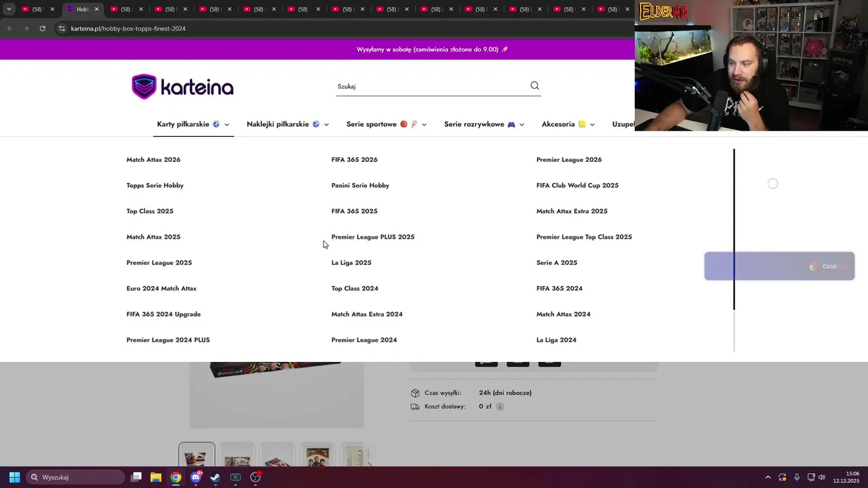868x488 pixels.
Task: Click the network tray icon
Action: click(x=810, y=477)
